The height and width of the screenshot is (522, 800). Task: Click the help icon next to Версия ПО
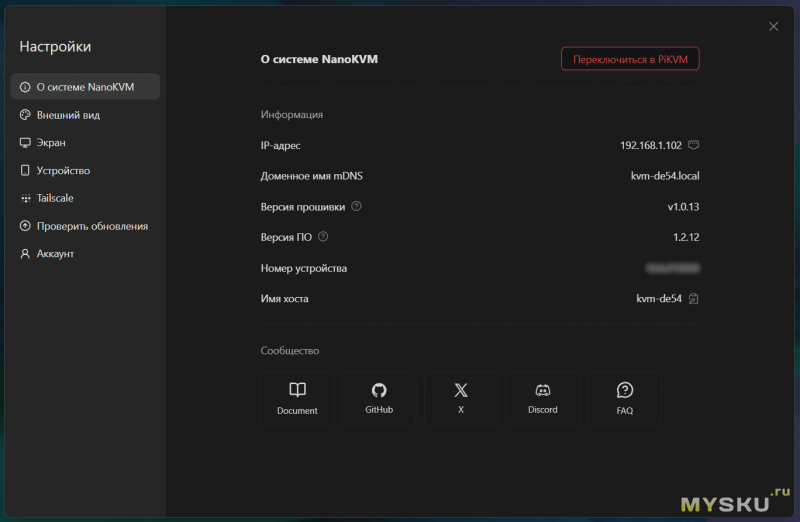point(323,237)
